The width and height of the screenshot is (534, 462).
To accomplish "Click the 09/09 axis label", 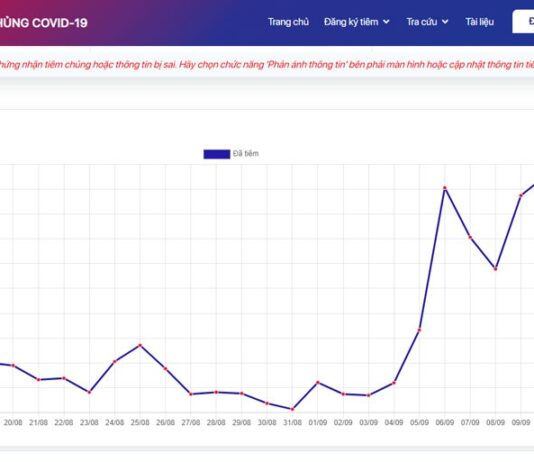I will pos(521,422).
